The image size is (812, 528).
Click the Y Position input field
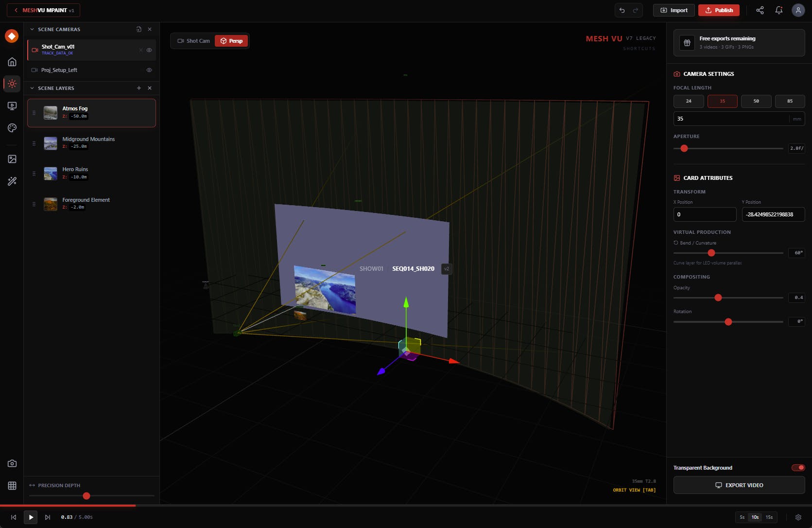(x=773, y=214)
